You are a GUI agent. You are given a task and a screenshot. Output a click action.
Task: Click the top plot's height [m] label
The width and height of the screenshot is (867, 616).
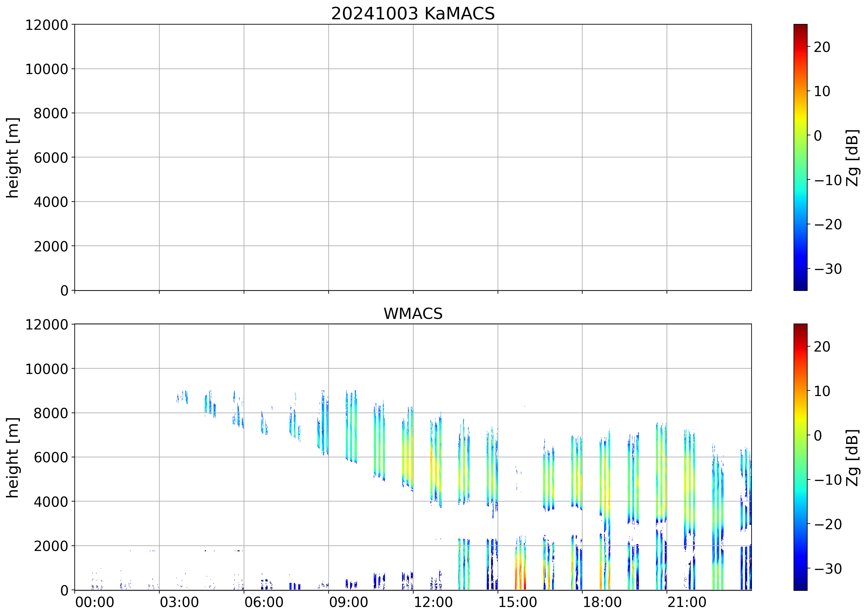tap(12, 157)
